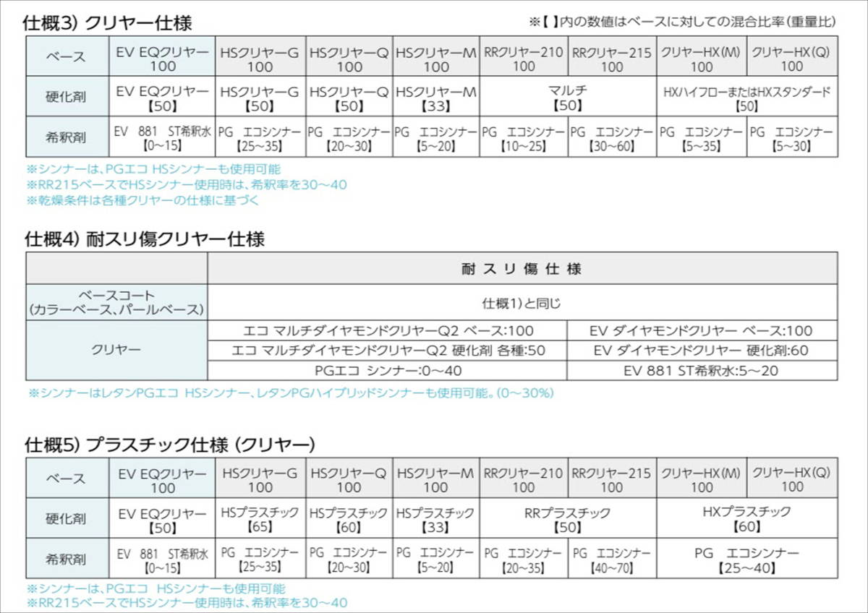Click the レタンPGハイブリッドシンナー note below table 4
Image resolution: width=868 pixels, height=613 pixels.
[x=289, y=391]
